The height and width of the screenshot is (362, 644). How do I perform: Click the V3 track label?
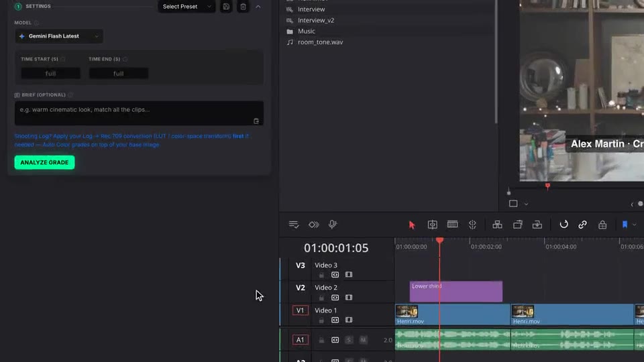pyautogui.click(x=301, y=265)
